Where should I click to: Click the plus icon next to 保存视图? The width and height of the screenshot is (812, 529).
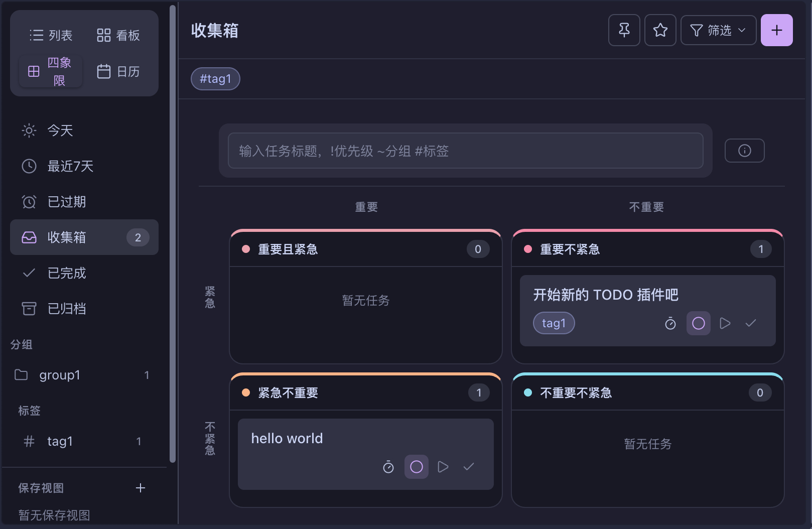(141, 488)
